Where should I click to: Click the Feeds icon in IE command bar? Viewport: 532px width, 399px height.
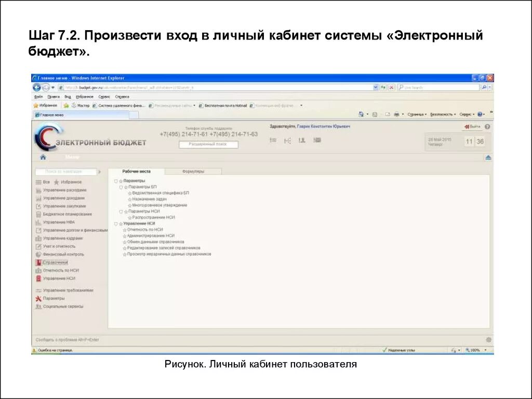coord(375,115)
